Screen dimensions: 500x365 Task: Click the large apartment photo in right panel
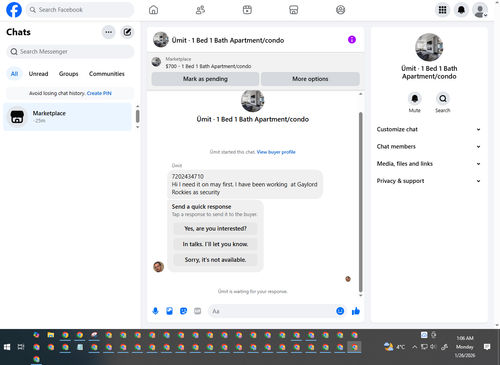click(x=429, y=47)
